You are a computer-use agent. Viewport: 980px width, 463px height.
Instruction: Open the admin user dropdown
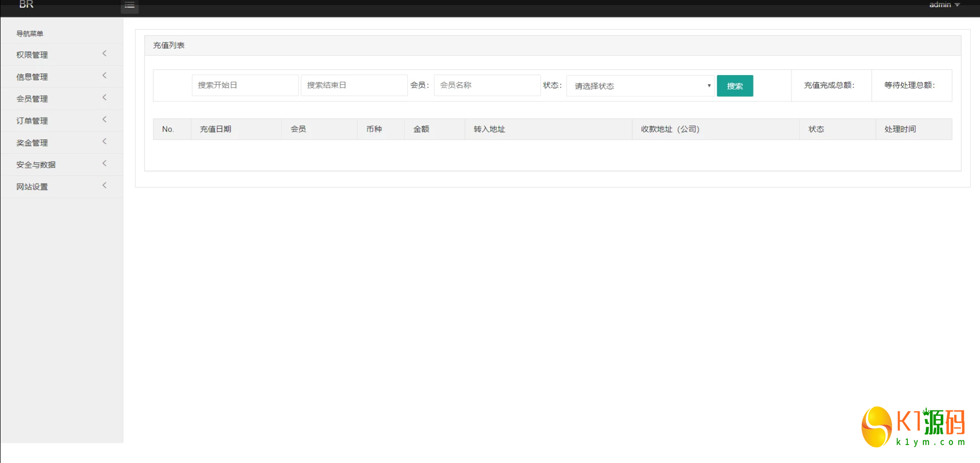(x=944, y=5)
